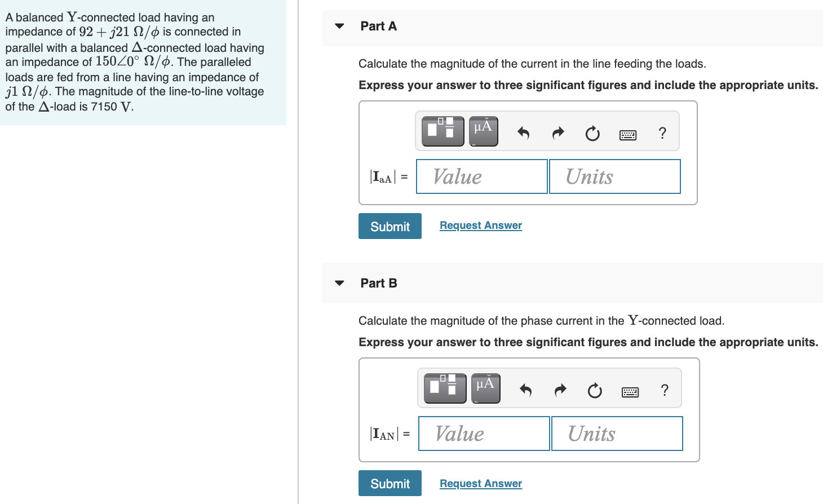Open the keyboard entry icon in Part B

click(630, 391)
